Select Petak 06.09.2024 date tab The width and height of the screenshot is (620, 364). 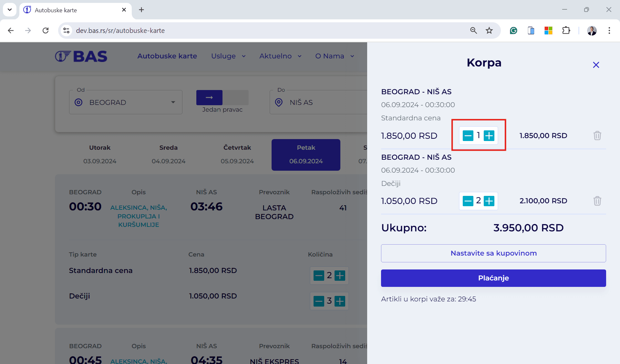click(x=306, y=155)
